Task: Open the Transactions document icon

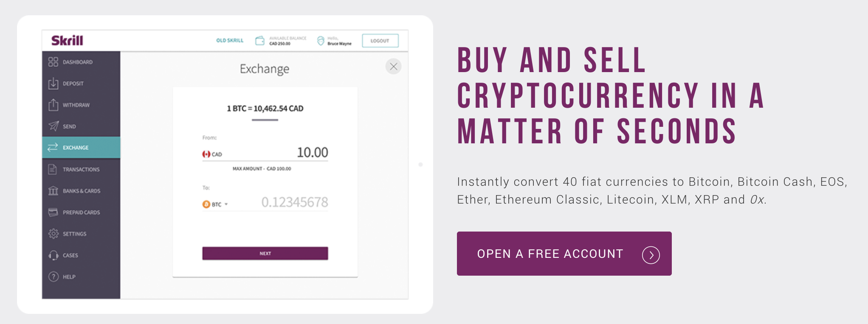Action: pyautogui.click(x=53, y=169)
